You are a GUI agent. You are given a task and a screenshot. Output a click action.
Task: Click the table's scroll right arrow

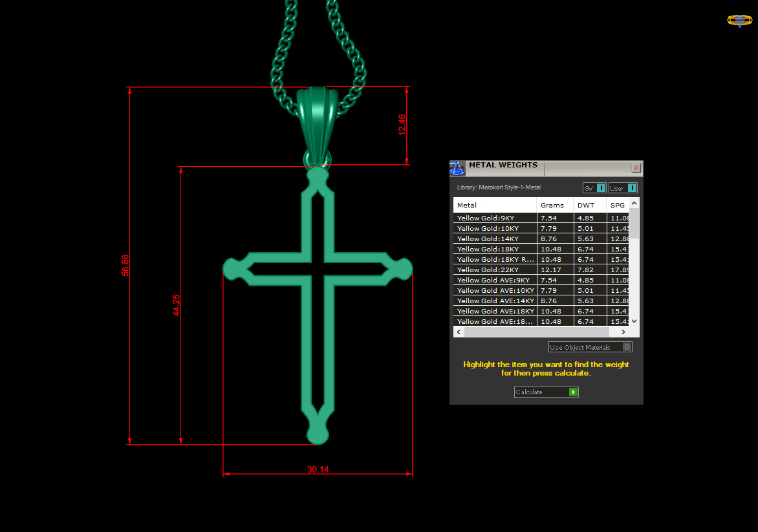tap(623, 332)
